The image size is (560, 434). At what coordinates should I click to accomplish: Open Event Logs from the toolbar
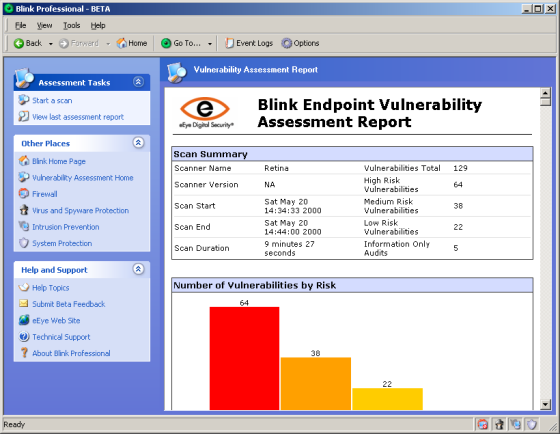(x=249, y=43)
